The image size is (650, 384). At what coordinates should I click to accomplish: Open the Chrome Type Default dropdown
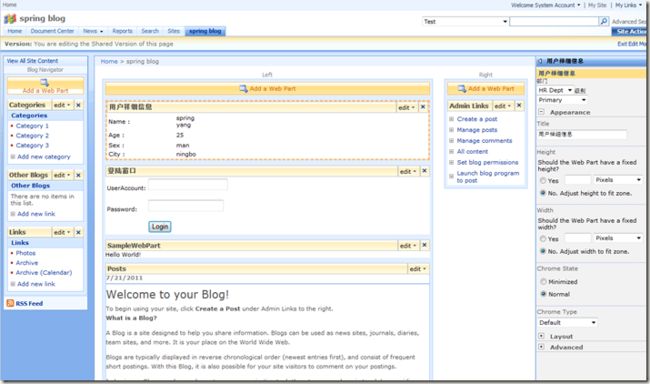[567, 323]
